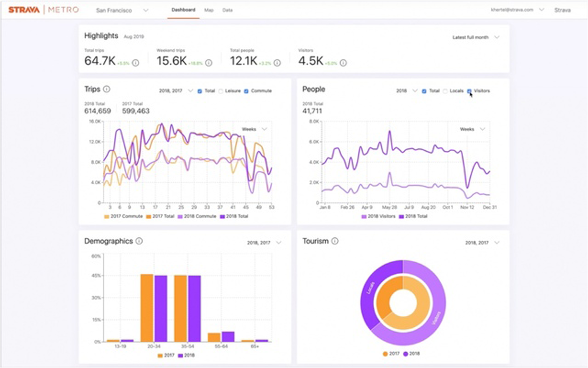Toggle 2018 legend swatch in Demographics

pyautogui.click(x=181, y=356)
